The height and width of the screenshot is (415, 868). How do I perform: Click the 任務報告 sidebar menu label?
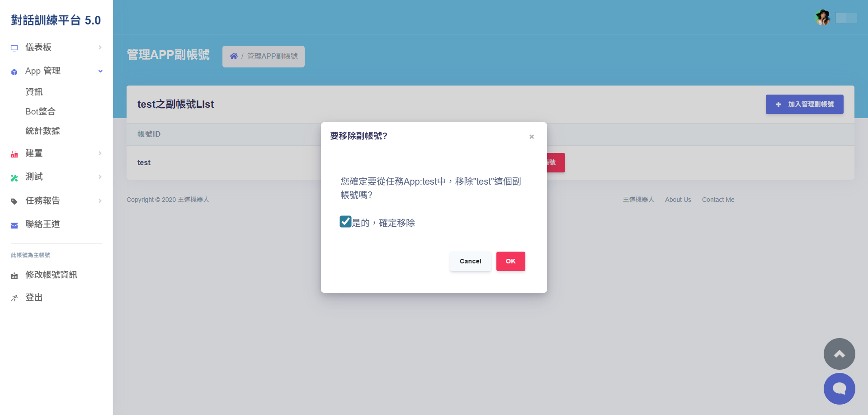(43, 201)
